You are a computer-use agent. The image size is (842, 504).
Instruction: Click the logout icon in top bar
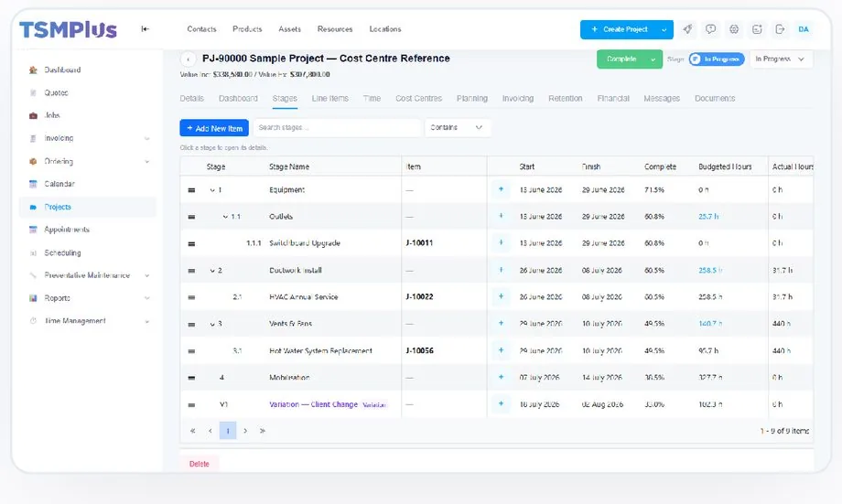[780, 29]
